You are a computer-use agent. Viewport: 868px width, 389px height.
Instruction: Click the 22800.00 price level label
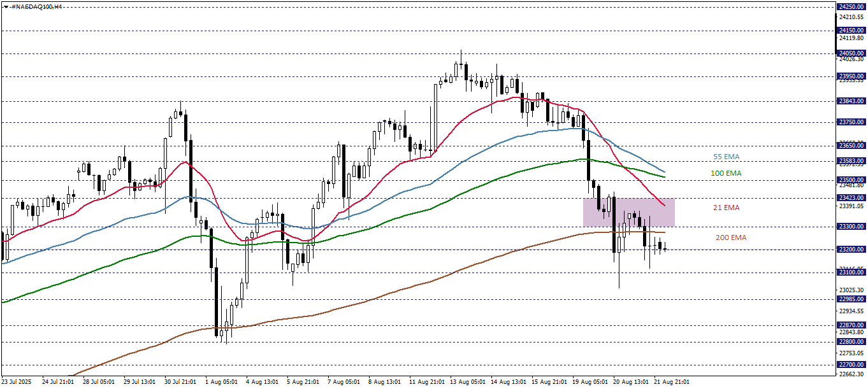pos(851,342)
